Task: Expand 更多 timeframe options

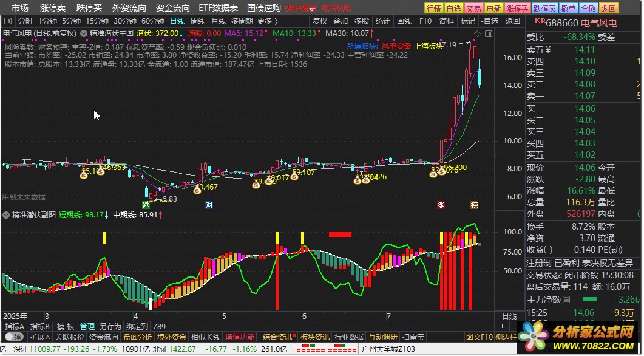Action: click(x=268, y=21)
